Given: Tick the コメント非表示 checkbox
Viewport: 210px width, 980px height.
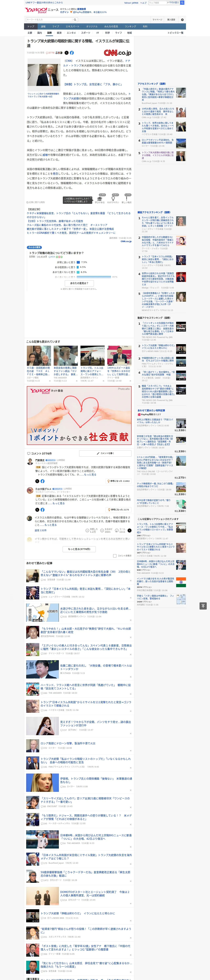Looking at the screenshot, I should 115,556.
